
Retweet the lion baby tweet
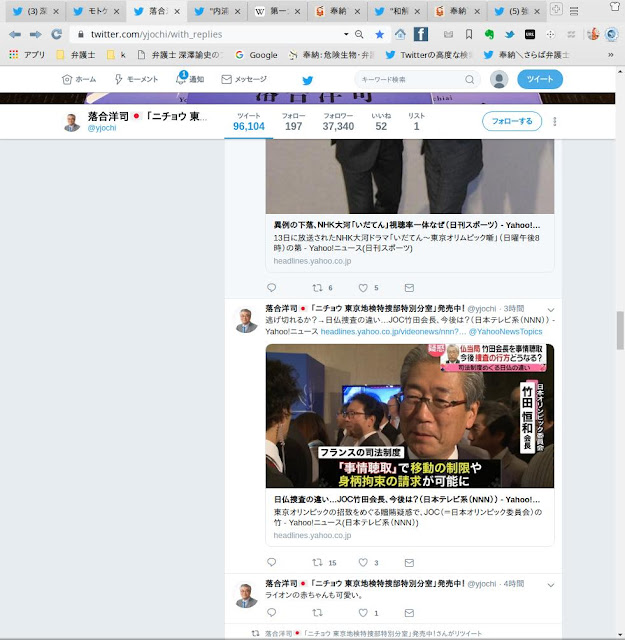[317, 612]
